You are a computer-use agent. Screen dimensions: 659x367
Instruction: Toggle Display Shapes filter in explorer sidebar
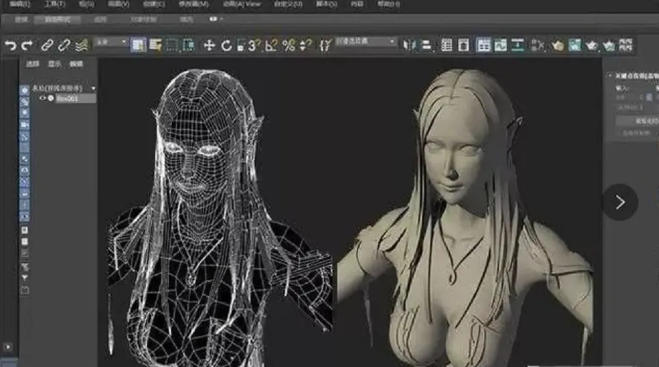(24, 102)
